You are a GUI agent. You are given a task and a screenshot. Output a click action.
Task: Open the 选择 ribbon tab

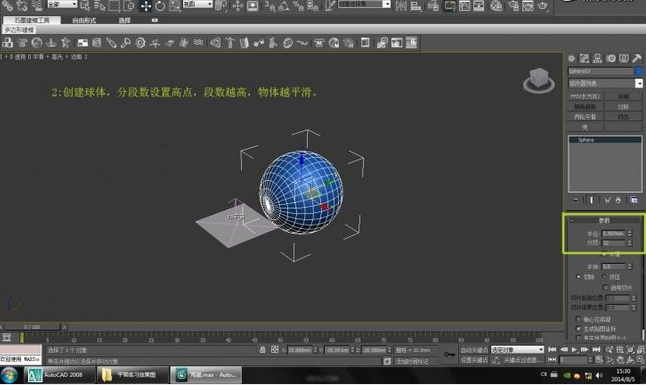pyautogui.click(x=124, y=20)
